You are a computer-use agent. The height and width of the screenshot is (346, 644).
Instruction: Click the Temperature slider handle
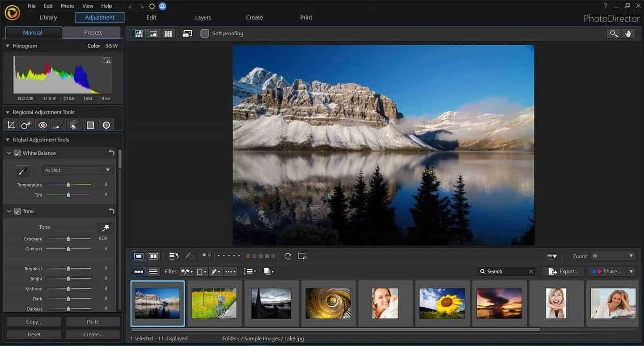tap(68, 185)
